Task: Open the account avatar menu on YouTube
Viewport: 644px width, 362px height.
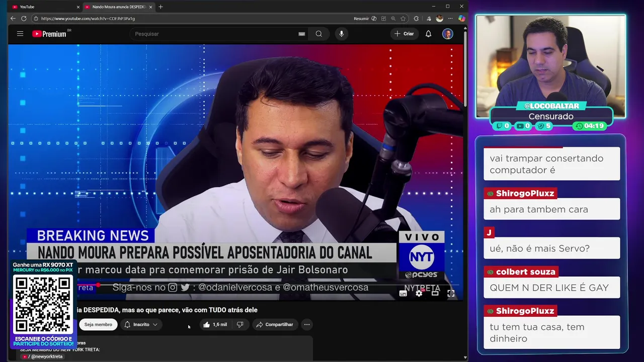Action: click(447, 34)
